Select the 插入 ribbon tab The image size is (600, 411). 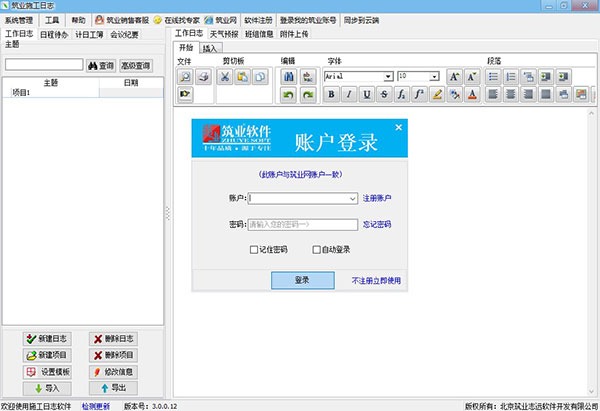click(x=210, y=48)
